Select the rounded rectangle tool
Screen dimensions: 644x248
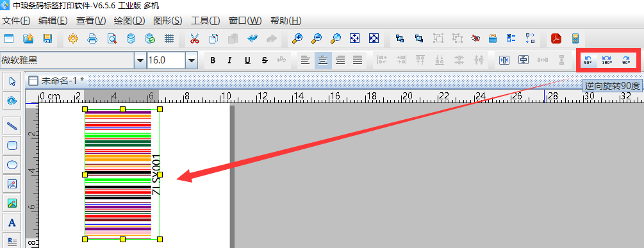(12, 145)
